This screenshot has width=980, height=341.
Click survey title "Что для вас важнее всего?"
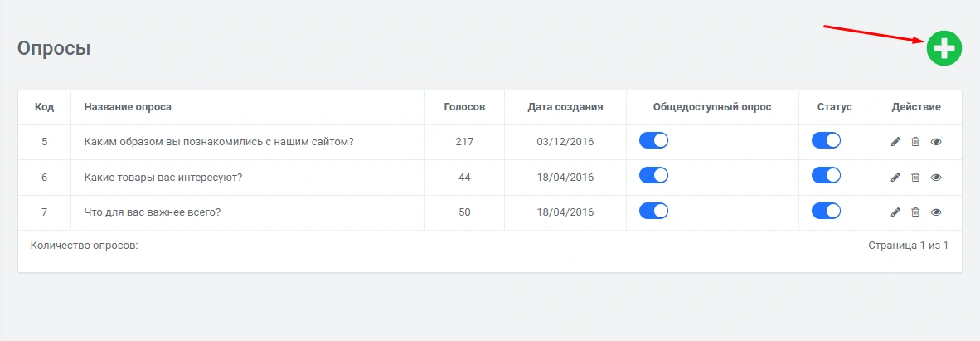[x=153, y=212]
